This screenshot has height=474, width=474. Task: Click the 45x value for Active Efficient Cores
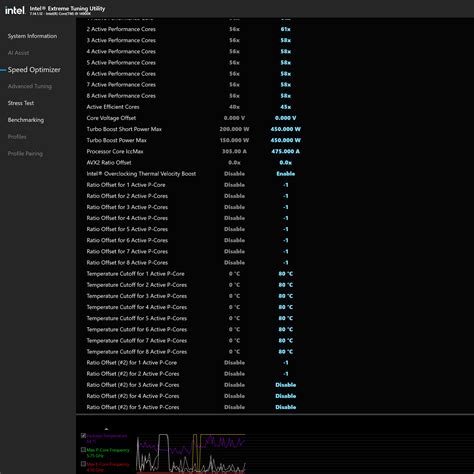(x=285, y=107)
